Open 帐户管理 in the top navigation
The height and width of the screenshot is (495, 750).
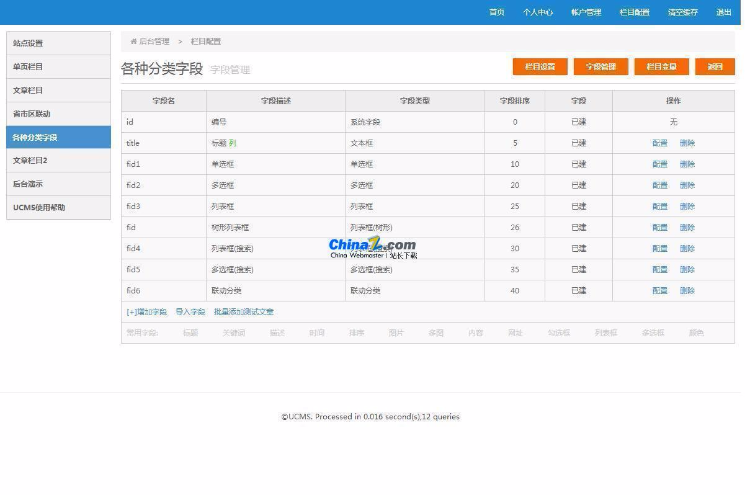click(586, 12)
